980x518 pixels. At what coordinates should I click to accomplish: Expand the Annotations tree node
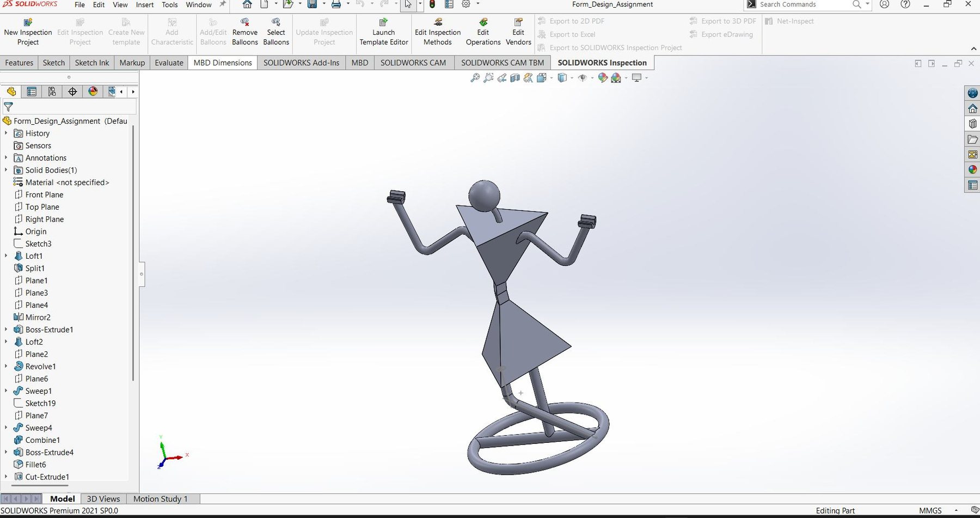click(6, 158)
